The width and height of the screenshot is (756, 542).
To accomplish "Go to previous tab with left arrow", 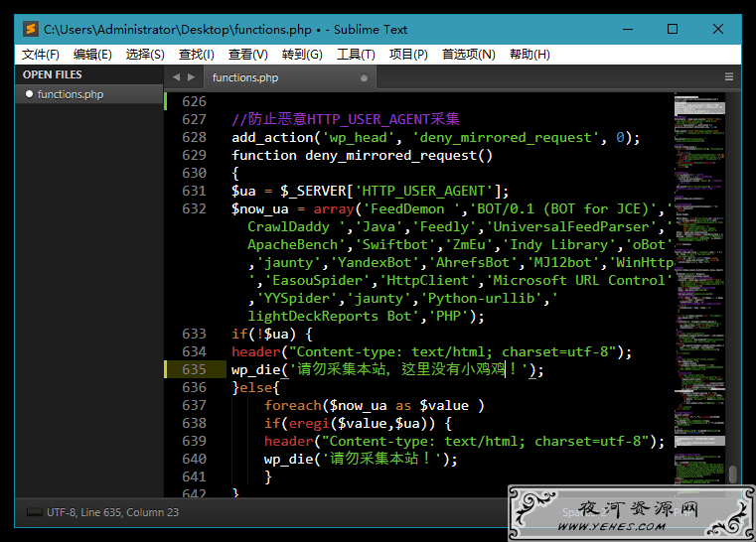I will coord(176,77).
